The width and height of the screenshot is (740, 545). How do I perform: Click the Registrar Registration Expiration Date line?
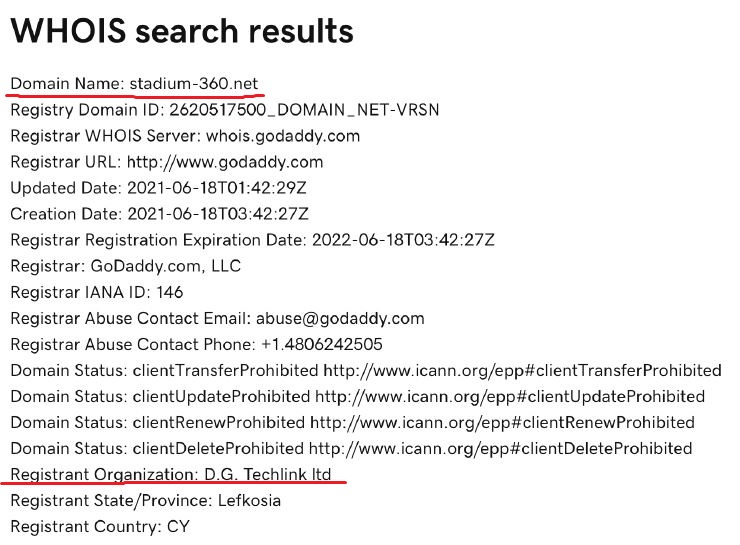click(252, 240)
